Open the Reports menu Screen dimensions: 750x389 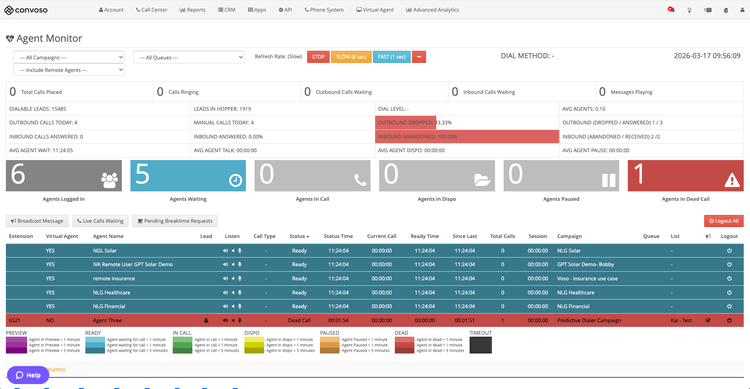(192, 10)
